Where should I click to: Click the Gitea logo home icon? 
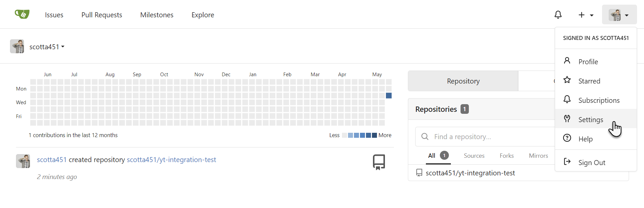(22, 14)
